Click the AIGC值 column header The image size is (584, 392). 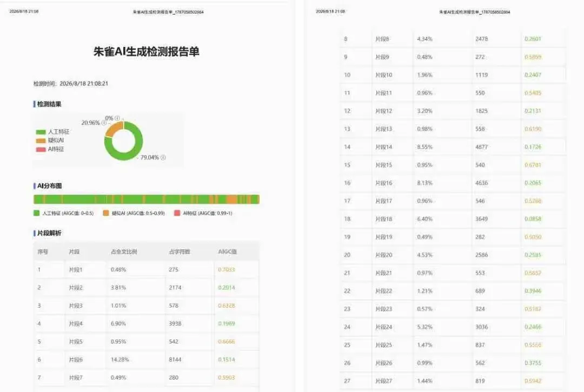tap(227, 251)
